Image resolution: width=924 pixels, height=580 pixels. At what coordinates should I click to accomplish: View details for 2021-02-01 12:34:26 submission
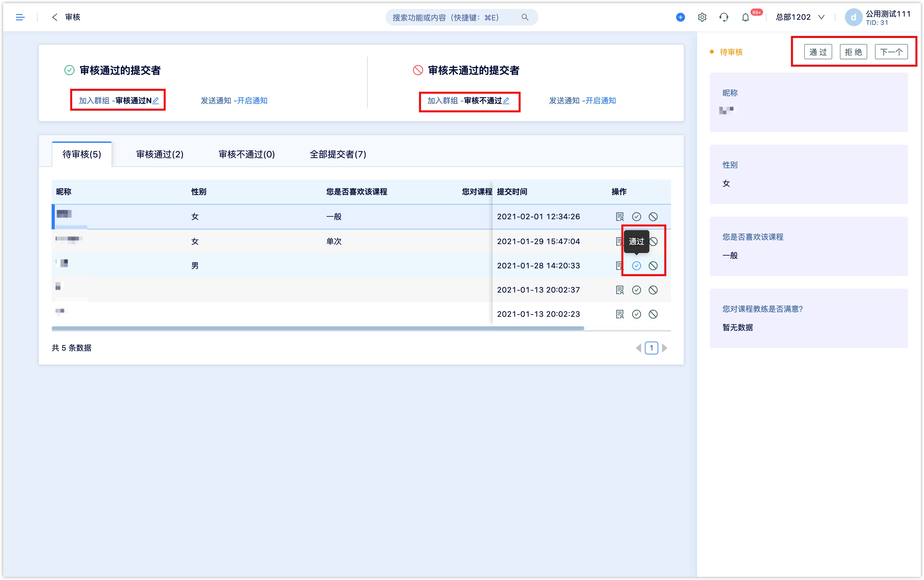coord(620,217)
